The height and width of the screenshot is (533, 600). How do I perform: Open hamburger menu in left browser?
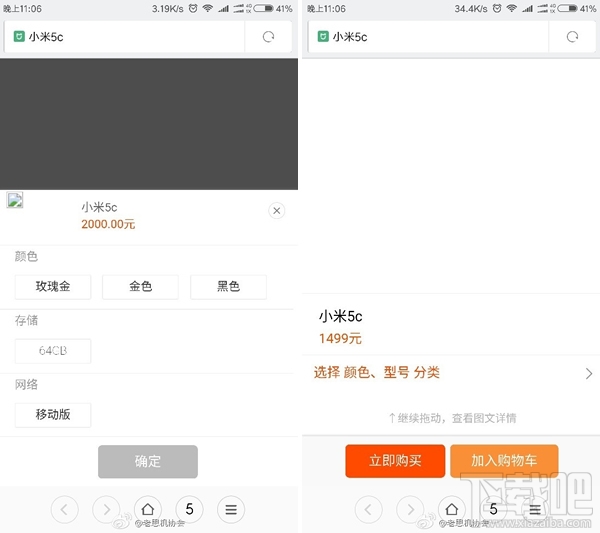coord(231,509)
